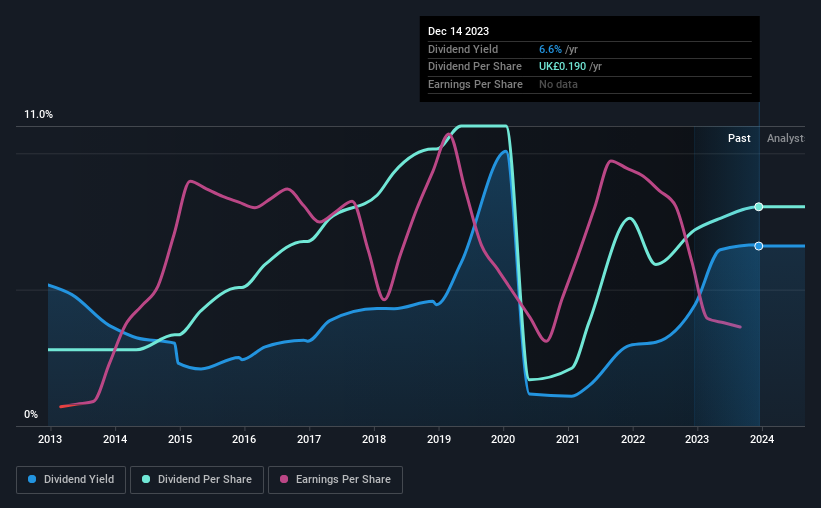
Task: Click the 2018 x-axis label
Action: tap(374, 439)
